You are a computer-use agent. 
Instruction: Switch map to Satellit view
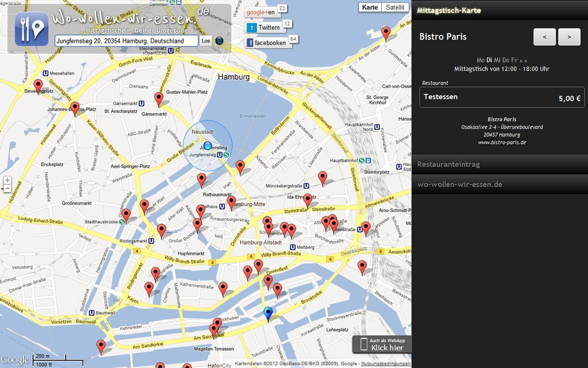coord(395,7)
